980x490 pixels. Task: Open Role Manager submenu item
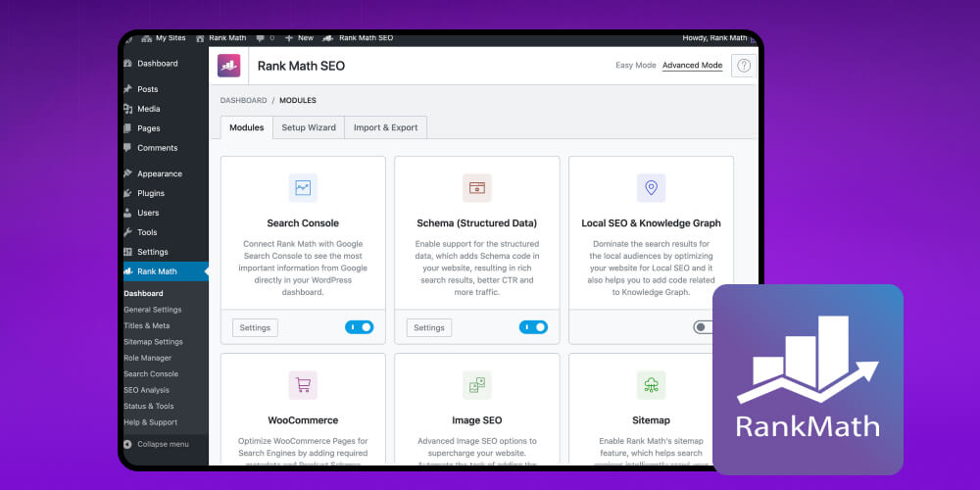click(148, 358)
